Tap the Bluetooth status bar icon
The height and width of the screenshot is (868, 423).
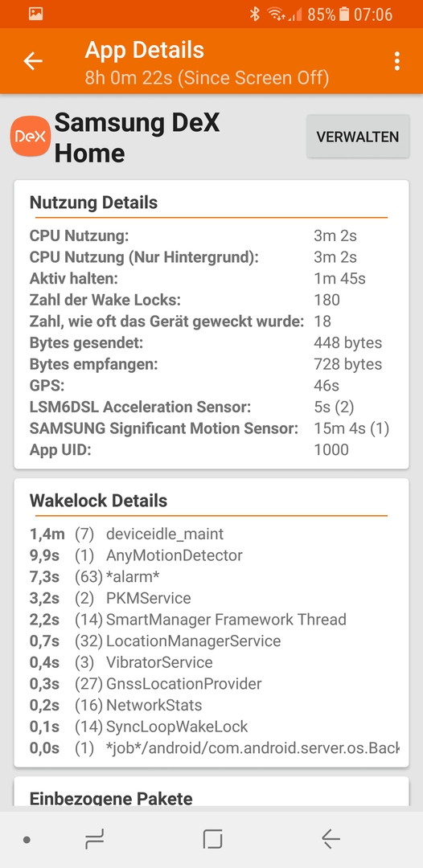pyautogui.click(x=254, y=14)
